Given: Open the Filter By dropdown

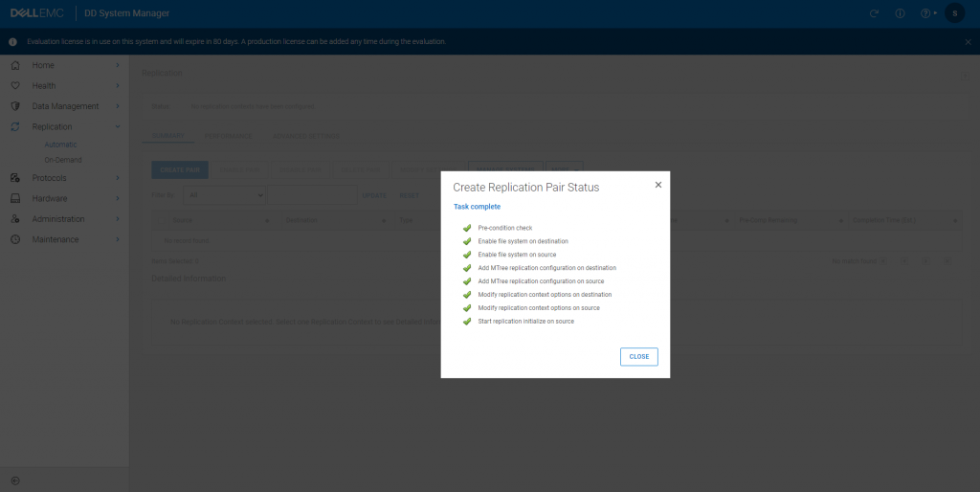Looking at the screenshot, I should [225, 195].
